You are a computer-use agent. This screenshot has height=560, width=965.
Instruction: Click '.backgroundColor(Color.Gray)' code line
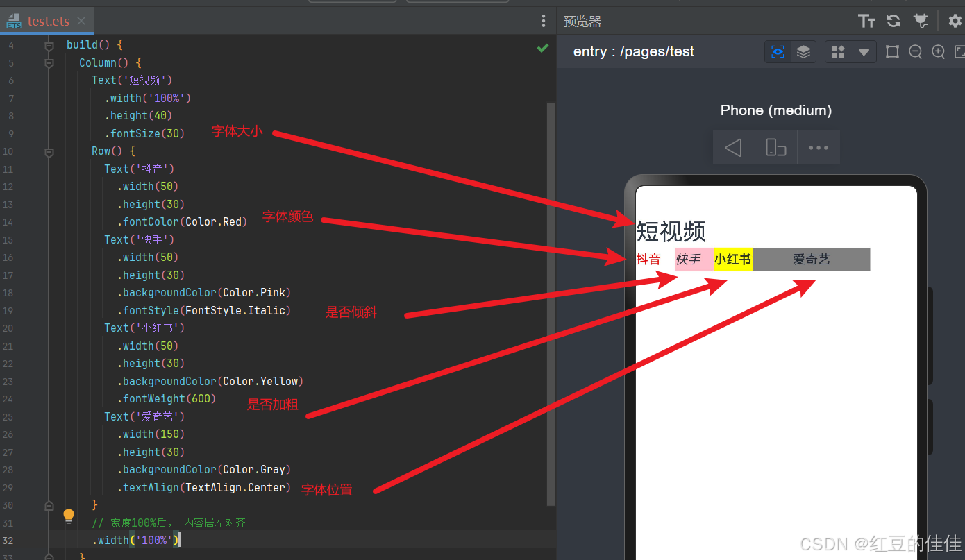[x=204, y=470]
